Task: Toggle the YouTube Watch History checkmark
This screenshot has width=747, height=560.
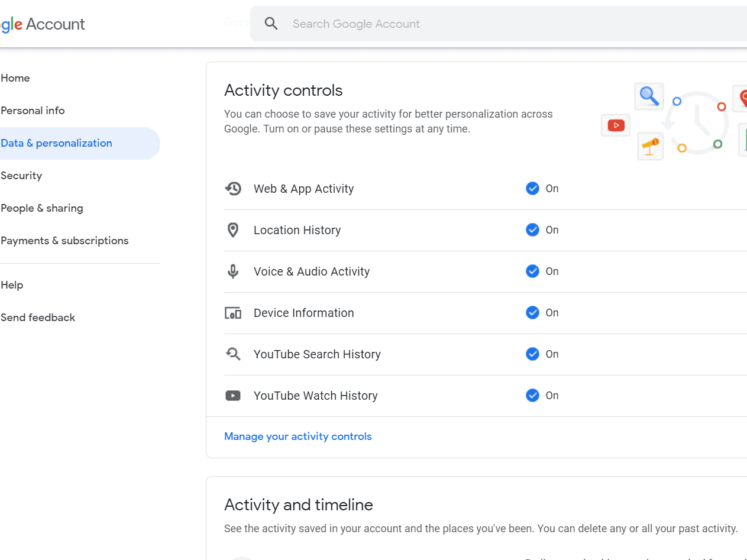Action: (532, 396)
